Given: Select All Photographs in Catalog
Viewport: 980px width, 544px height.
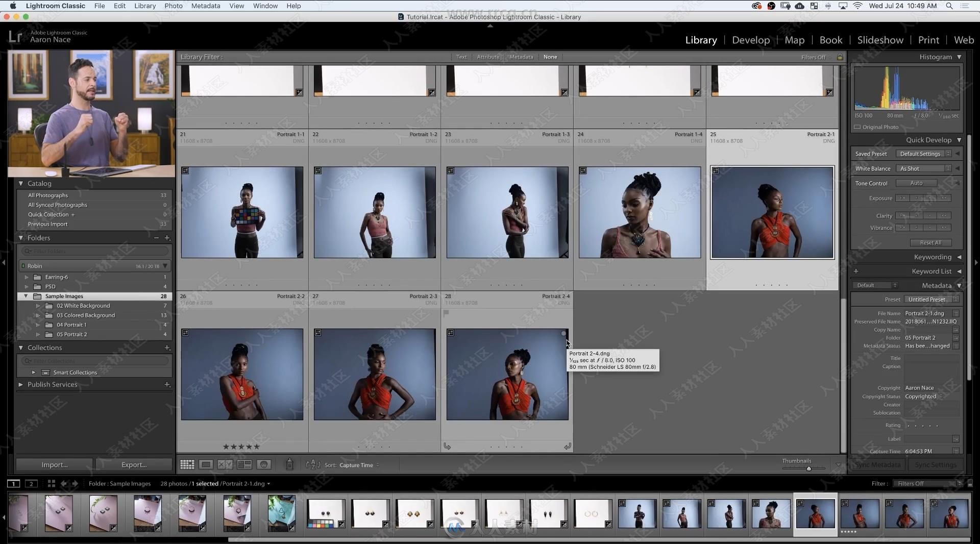Looking at the screenshot, I should (48, 195).
